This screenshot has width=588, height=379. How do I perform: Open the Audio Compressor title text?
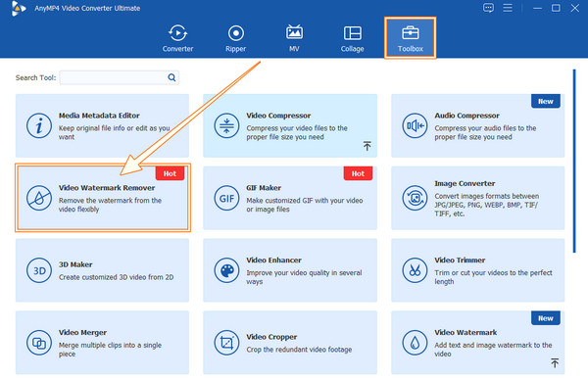point(466,116)
